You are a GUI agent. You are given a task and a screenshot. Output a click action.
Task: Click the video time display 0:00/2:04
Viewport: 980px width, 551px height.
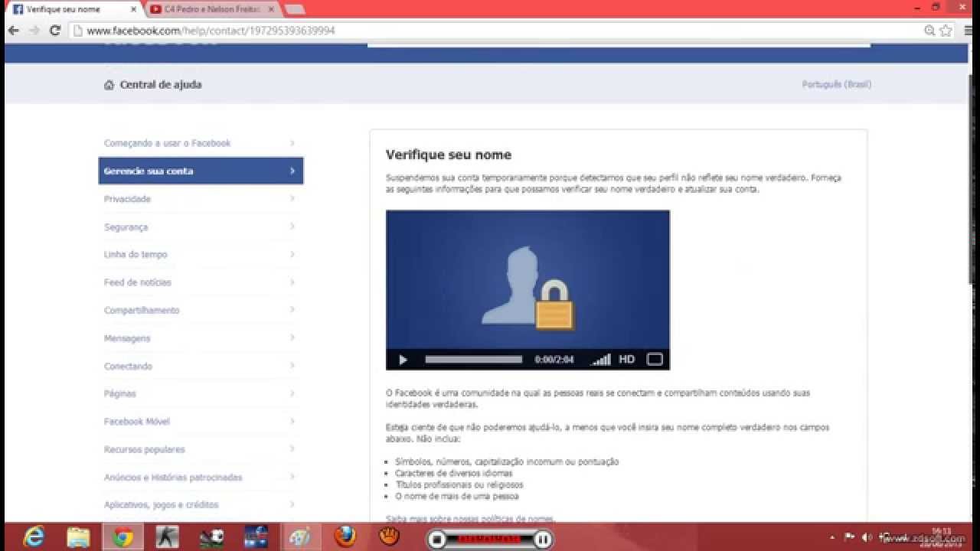[554, 359]
